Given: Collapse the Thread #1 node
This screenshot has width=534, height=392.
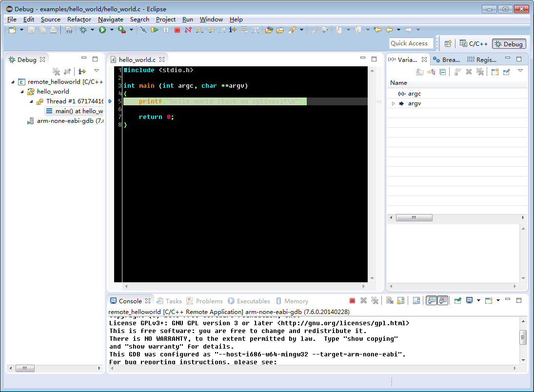Looking at the screenshot, I should (x=31, y=101).
